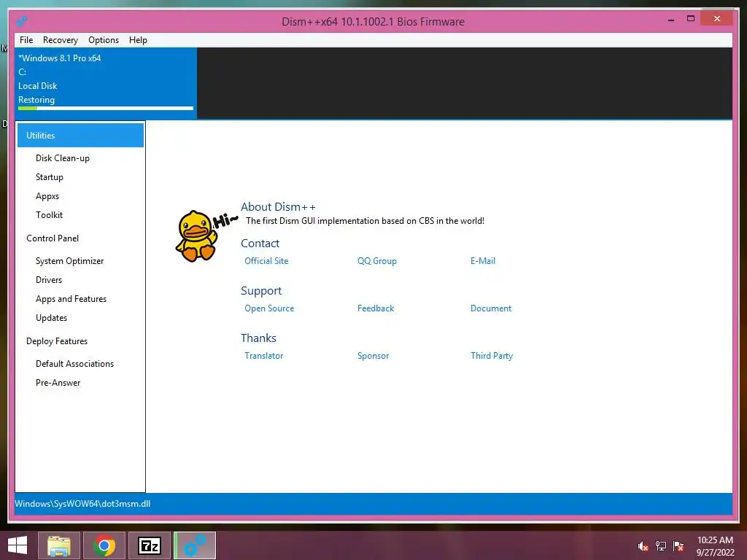
Task: Click the Official Site link
Action: click(266, 261)
